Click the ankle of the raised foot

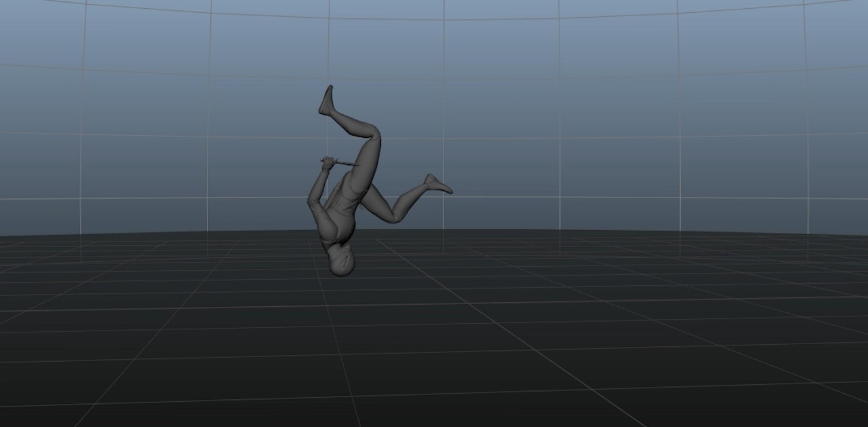click(x=332, y=111)
